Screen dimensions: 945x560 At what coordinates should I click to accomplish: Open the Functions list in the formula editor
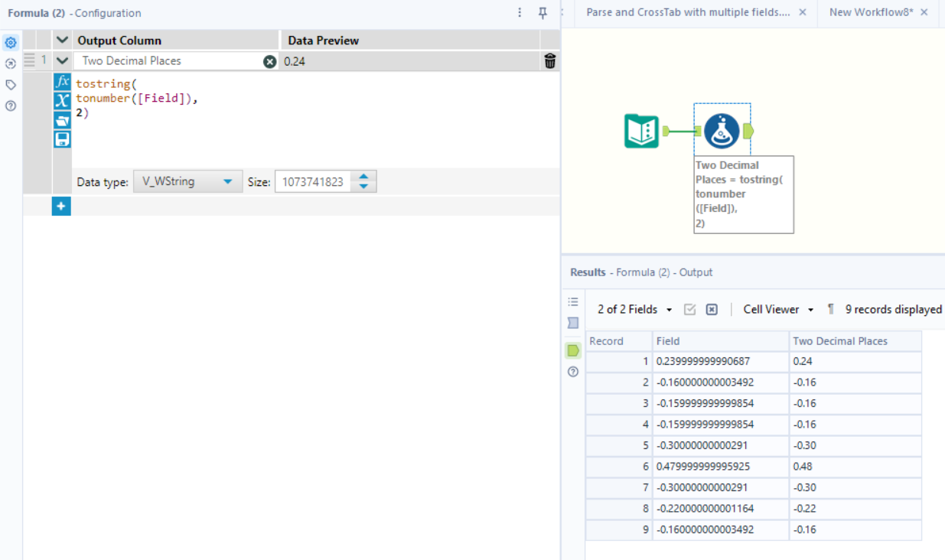pyautogui.click(x=62, y=83)
